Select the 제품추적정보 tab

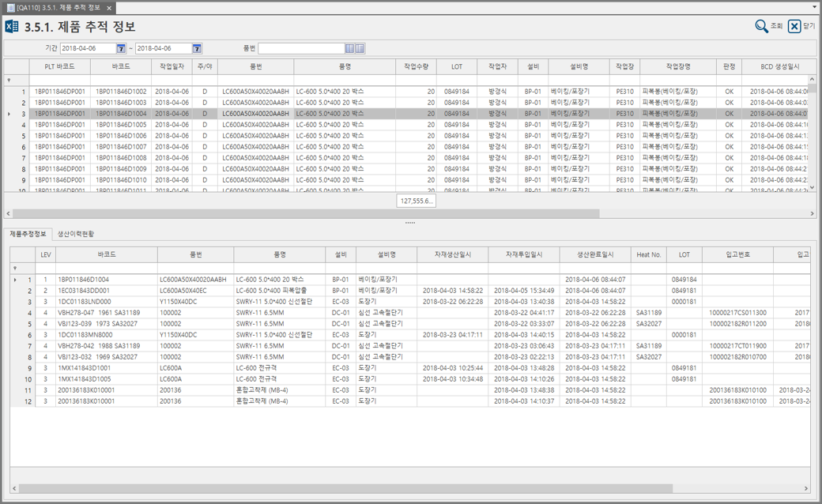[x=28, y=234]
